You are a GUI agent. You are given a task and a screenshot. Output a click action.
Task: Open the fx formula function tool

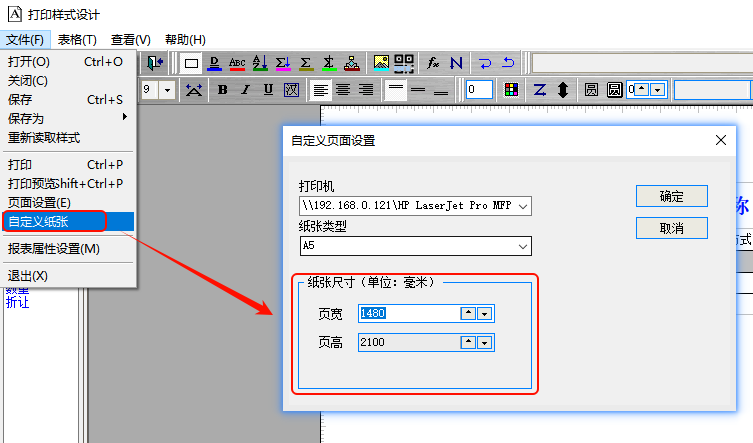pyautogui.click(x=433, y=63)
